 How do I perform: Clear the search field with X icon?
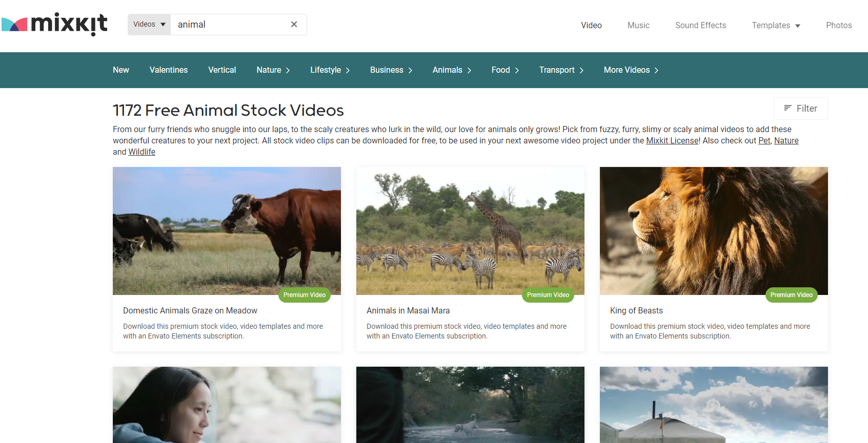(294, 25)
